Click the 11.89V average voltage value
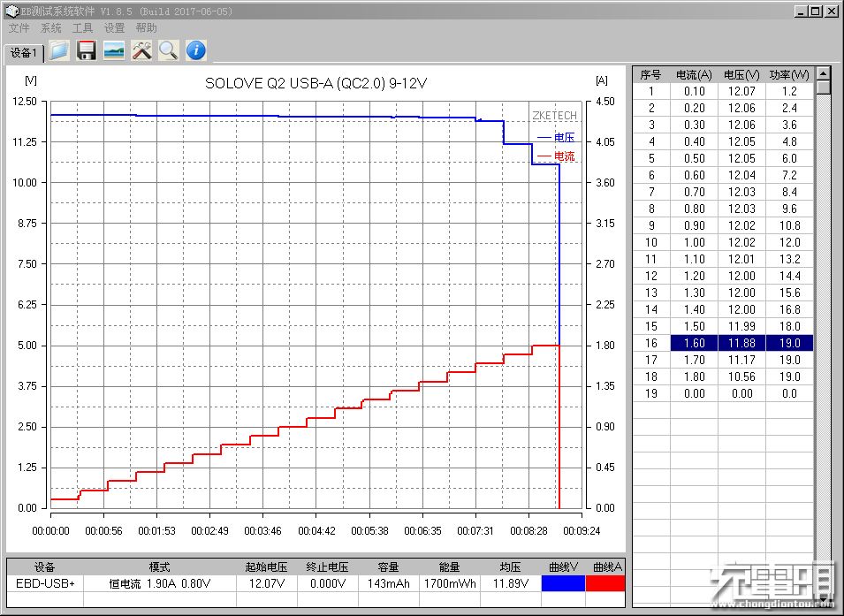The image size is (844, 616). coord(510,583)
